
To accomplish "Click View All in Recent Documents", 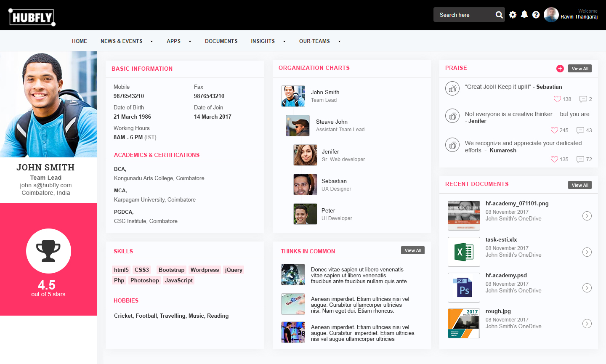I will [580, 185].
